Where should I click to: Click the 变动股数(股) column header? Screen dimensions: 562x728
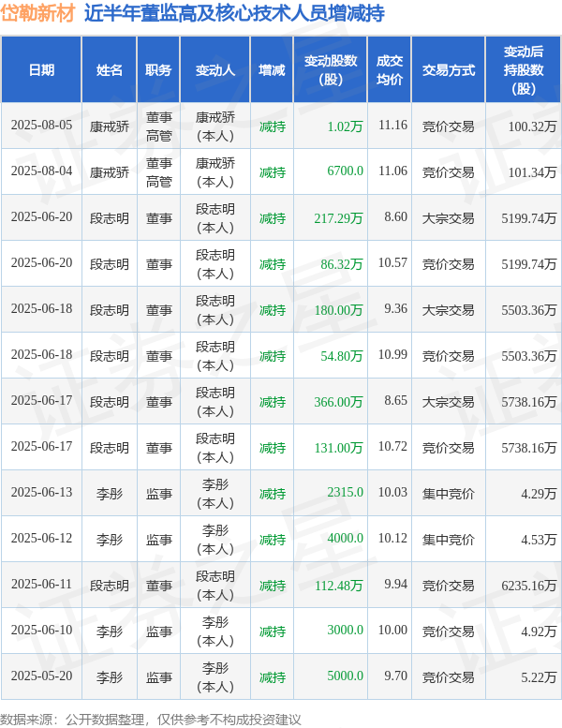(331, 70)
